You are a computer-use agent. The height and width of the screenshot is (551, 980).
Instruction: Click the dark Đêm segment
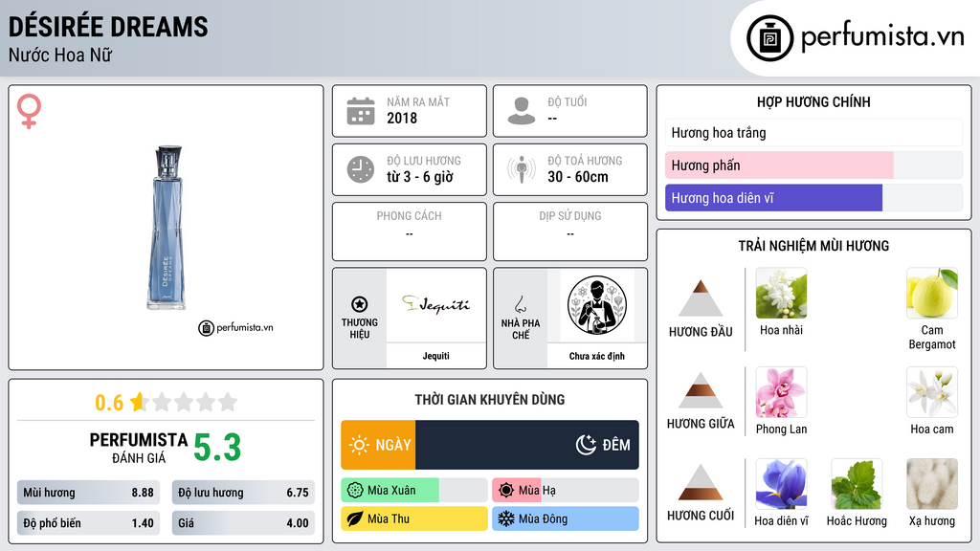tap(527, 445)
